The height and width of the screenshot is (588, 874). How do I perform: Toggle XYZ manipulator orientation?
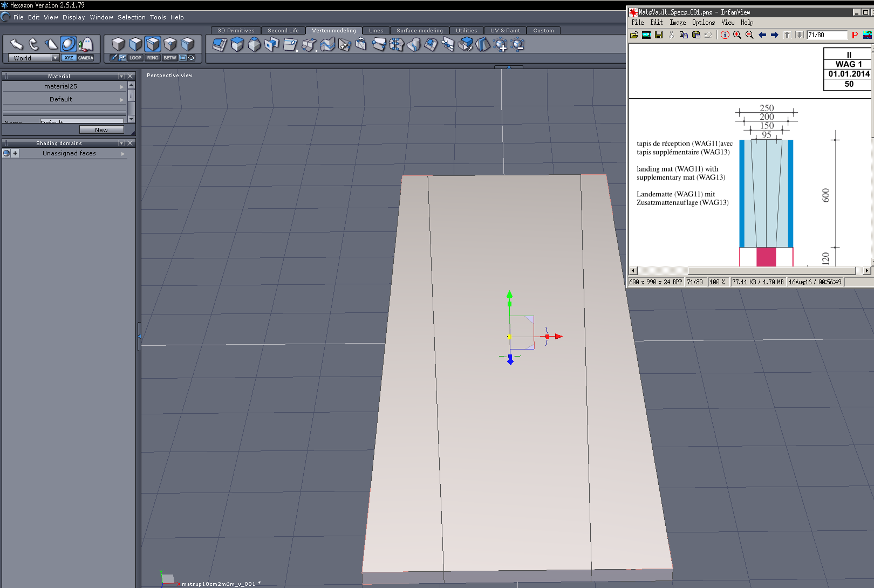[69, 58]
